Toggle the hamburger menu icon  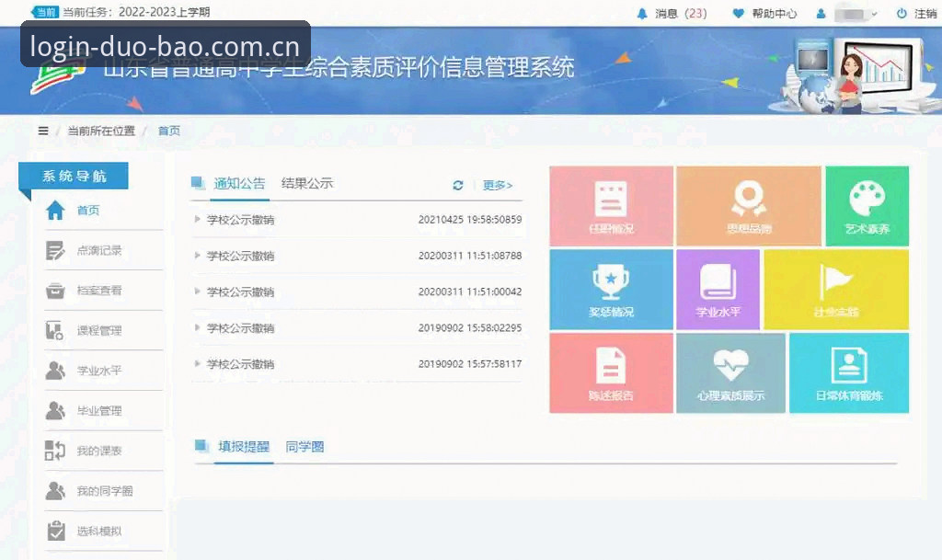coord(43,131)
